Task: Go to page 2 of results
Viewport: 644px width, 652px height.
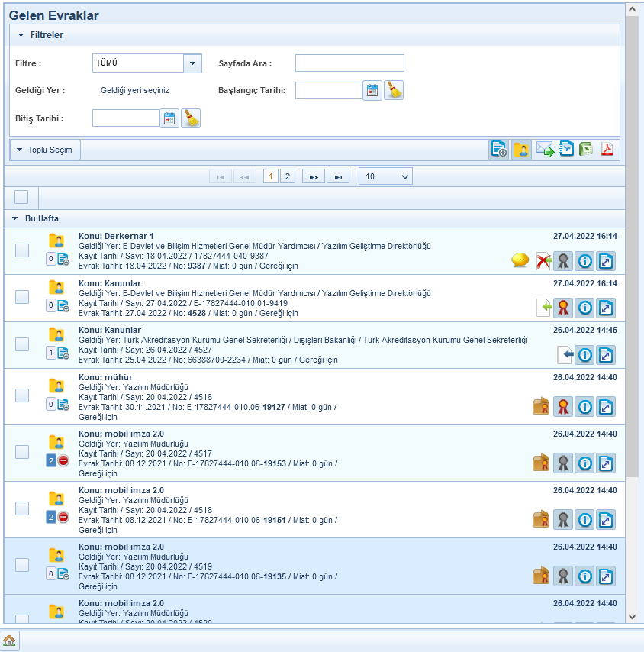Action: click(287, 176)
